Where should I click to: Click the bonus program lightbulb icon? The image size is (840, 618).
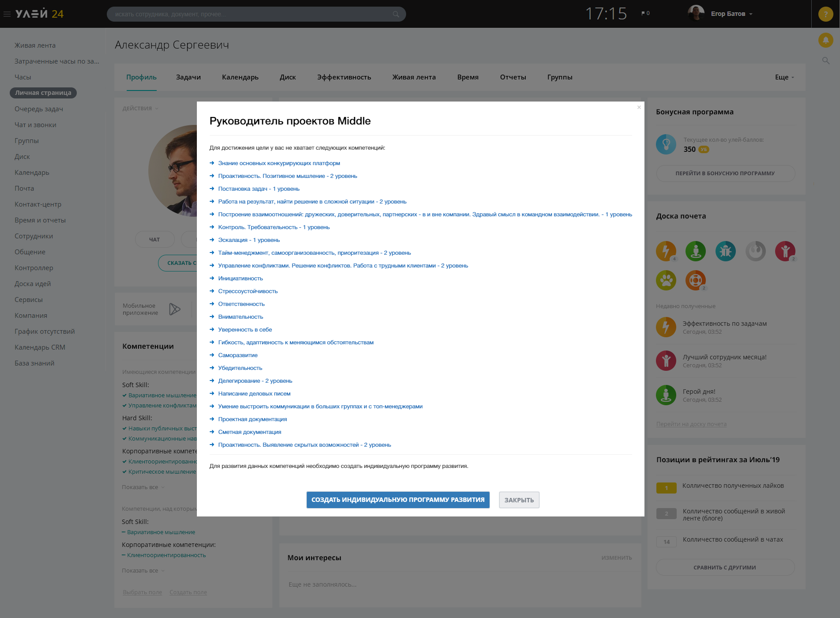(666, 144)
